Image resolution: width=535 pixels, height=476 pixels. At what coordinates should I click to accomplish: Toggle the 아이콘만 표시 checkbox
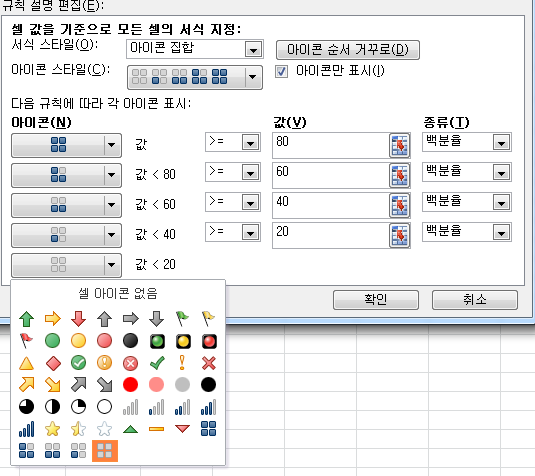[x=281, y=72]
